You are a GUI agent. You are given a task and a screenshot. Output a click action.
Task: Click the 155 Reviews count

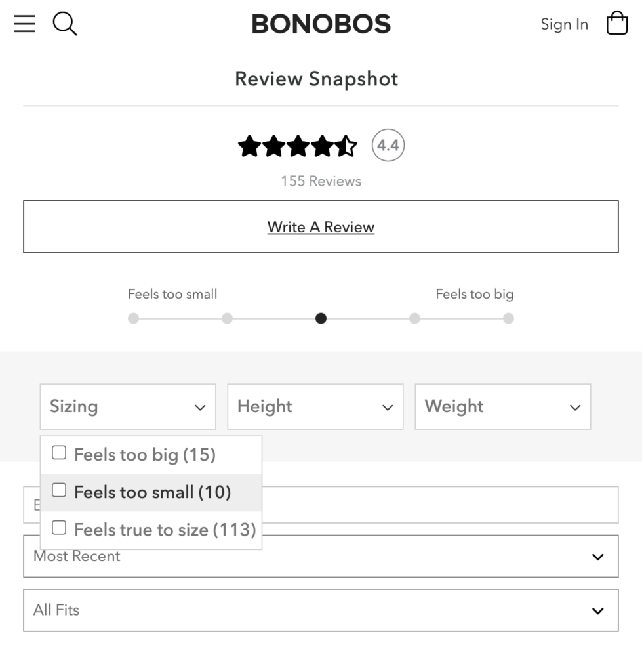(321, 181)
